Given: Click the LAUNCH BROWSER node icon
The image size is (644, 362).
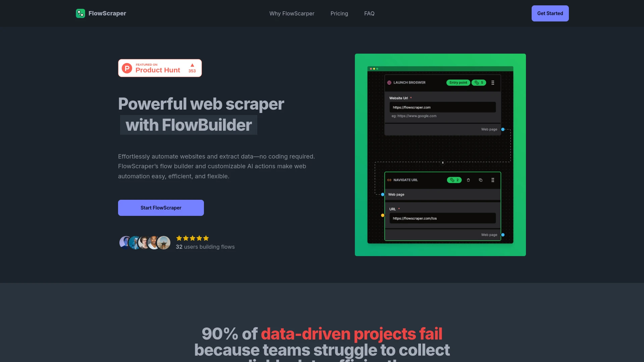Looking at the screenshot, I should pyautogui.click(x=389, y=83).
